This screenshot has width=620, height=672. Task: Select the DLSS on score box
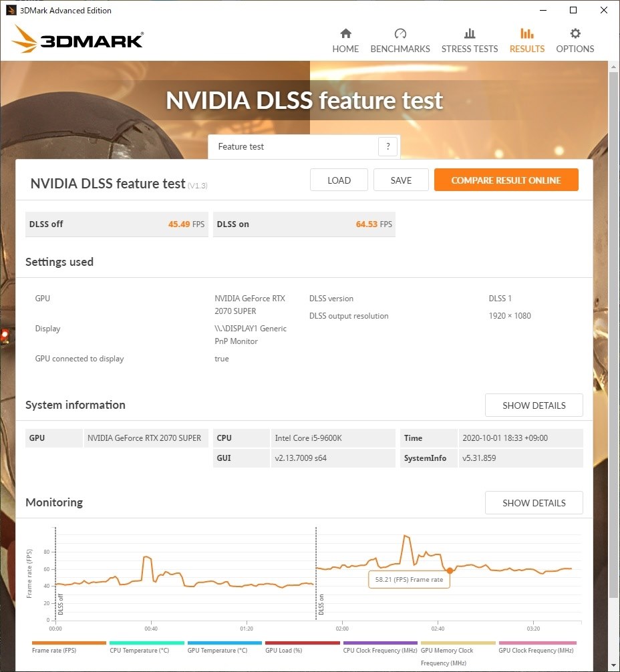304,224
